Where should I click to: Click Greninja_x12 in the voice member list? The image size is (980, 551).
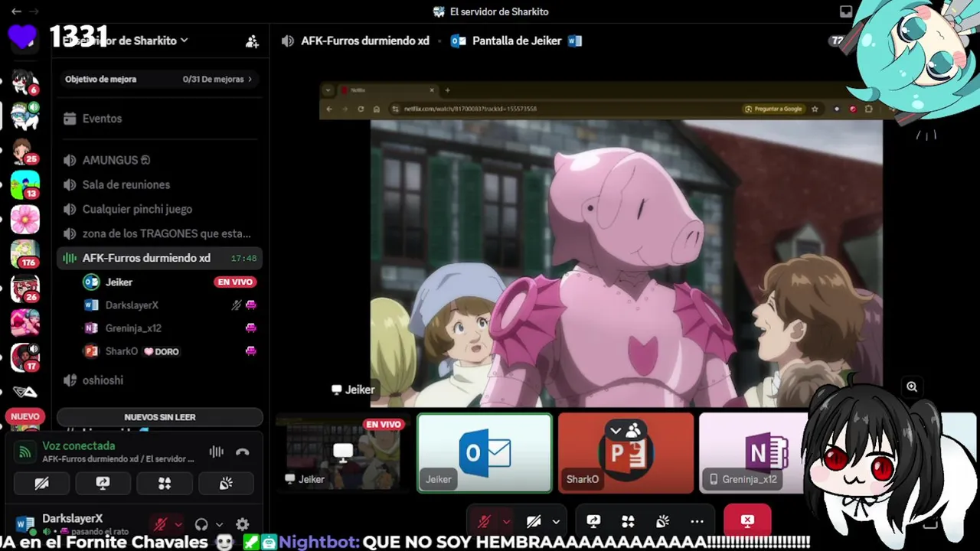pyautogui.click(x=133, y=328)
